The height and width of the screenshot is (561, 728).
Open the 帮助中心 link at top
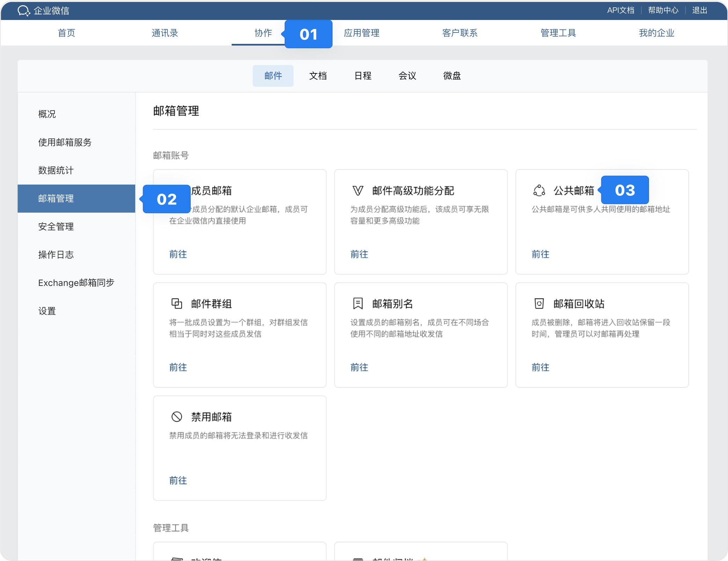click(x=663, y=10)
